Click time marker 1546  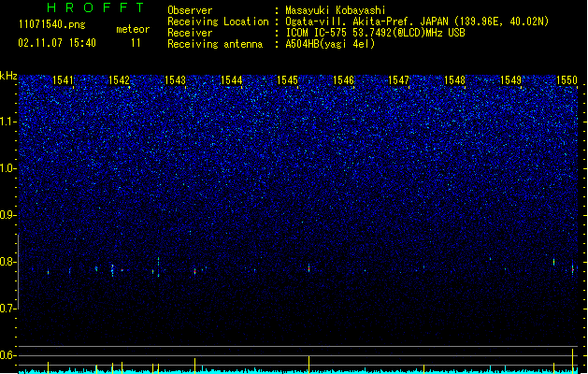coord(343,79)
